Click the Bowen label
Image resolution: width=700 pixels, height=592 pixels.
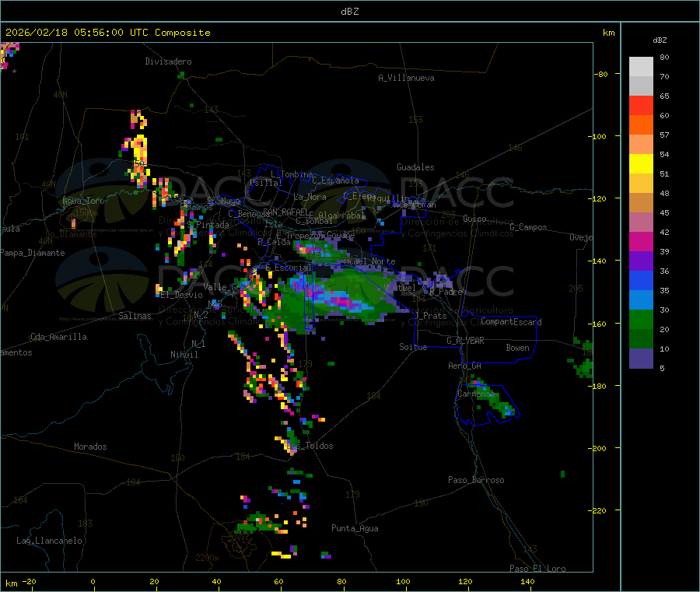[x=517, y=348]
